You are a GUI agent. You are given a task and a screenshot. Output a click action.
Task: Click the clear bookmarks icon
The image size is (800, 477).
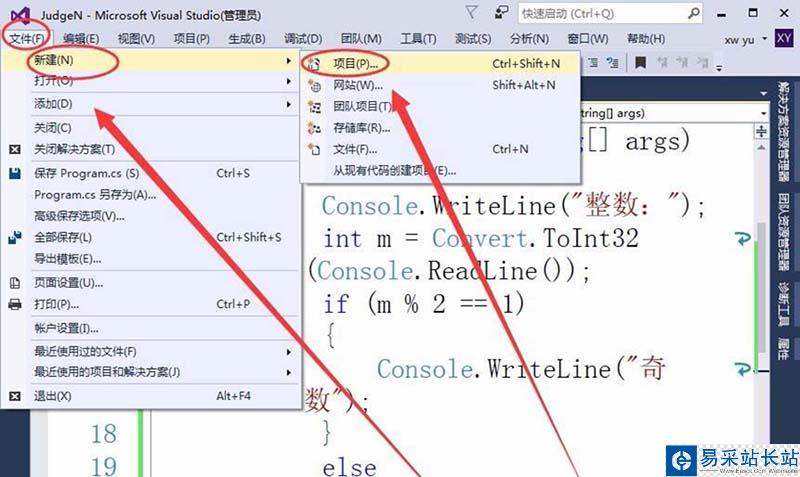(x=702, y=63)
